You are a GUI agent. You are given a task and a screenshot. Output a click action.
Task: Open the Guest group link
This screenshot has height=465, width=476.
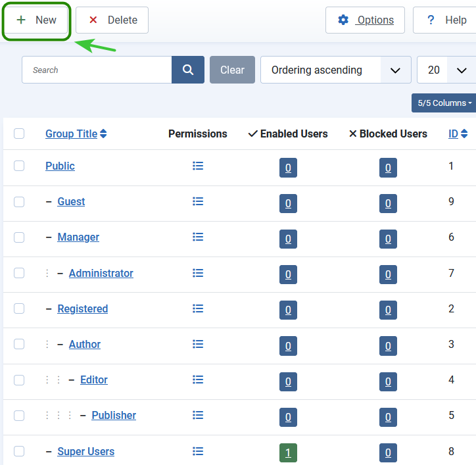[71, 201]
